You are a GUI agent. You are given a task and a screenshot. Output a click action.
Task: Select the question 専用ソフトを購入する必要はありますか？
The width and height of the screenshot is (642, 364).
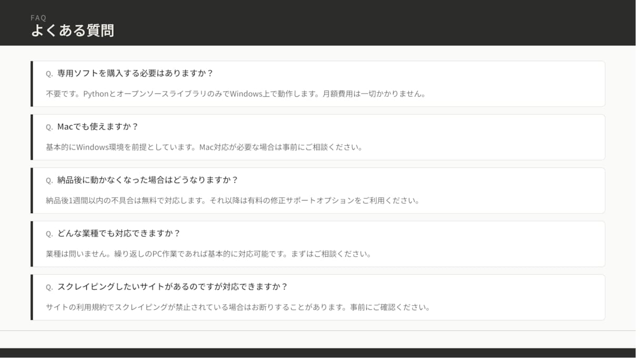click(136, 74)
